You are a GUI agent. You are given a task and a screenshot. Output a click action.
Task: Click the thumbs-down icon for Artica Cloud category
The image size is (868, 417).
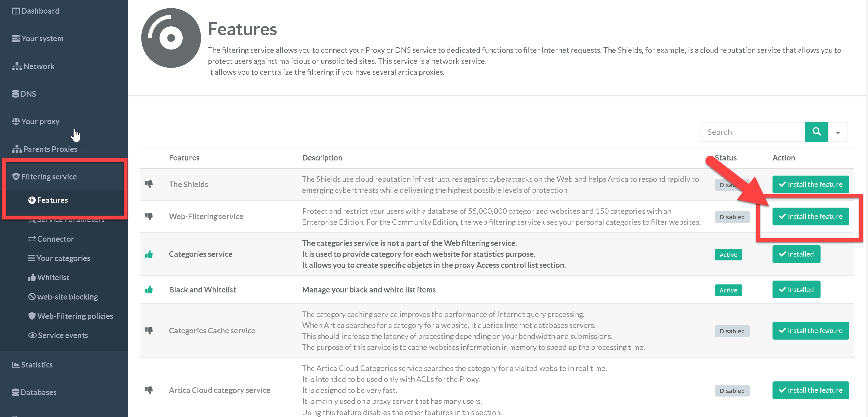pos(149,390)
